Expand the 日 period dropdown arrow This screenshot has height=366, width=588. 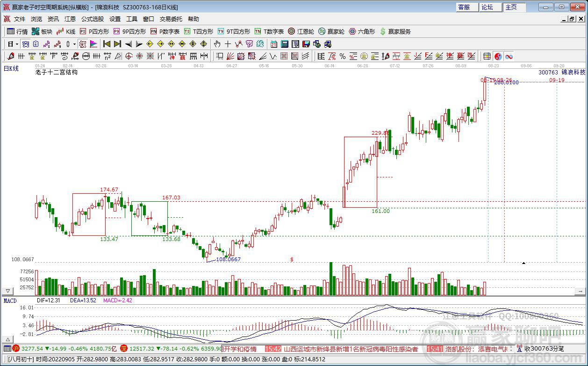(17, 44)
